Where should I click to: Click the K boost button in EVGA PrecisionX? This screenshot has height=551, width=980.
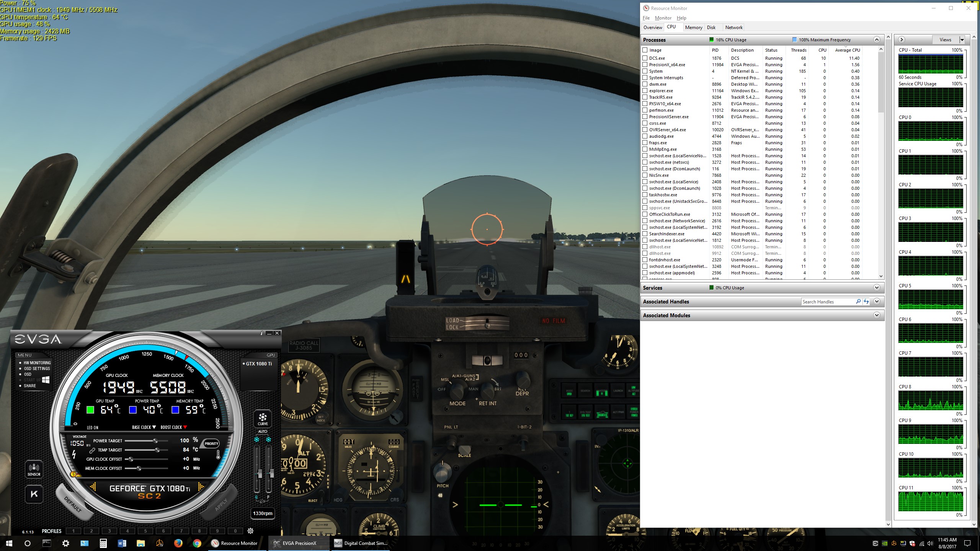coord(34,494)
